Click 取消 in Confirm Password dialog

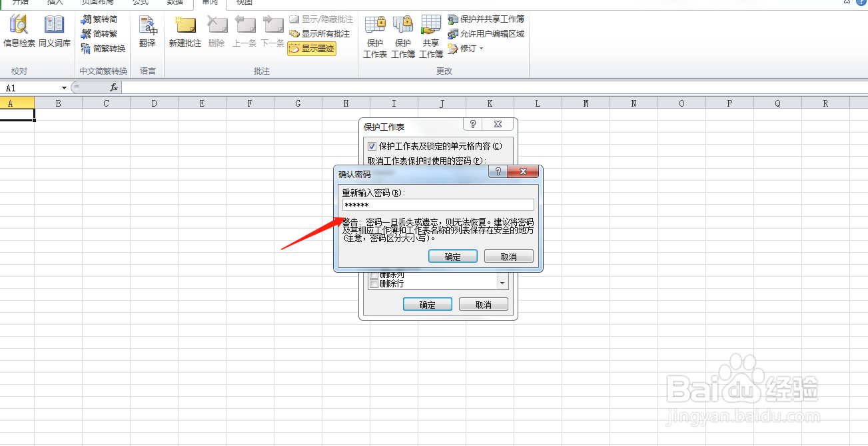click(x=509, y=257)
